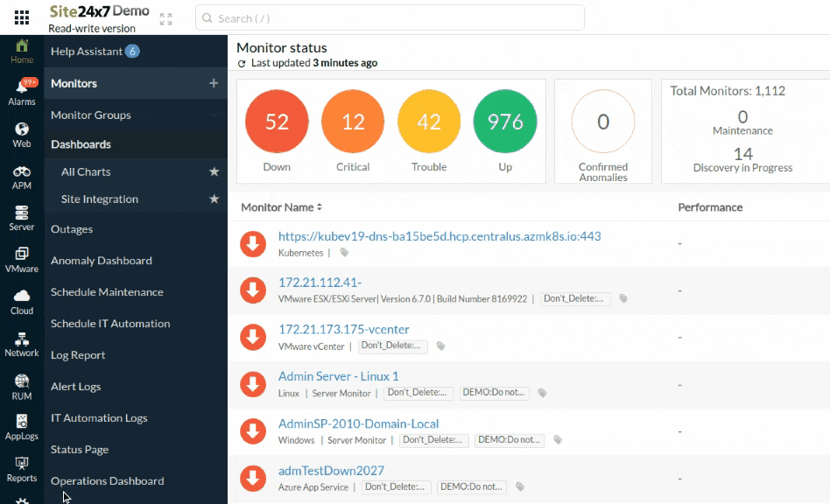Open the apps grid launcher icon
The height and width of the screenshot is (504, 830).
(22, 17)
